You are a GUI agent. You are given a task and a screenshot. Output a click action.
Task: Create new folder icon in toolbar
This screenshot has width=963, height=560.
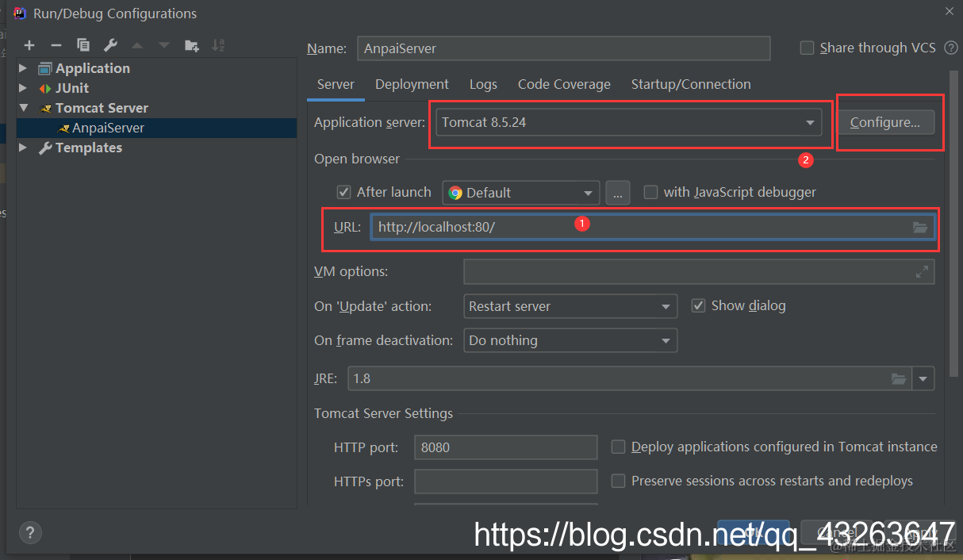pyautogui.click(x=191, y=45)
